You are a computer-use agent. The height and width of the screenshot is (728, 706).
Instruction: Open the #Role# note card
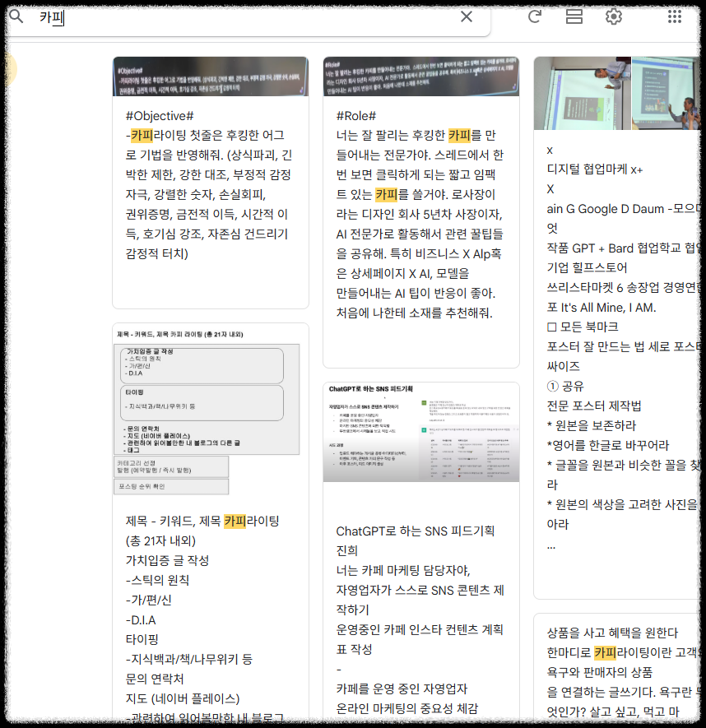(x=420, y=206)
